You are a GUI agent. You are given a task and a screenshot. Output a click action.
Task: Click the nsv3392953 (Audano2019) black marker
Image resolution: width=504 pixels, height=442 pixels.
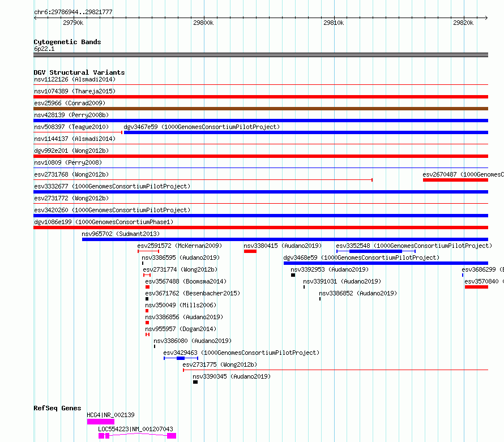(293, 275)
